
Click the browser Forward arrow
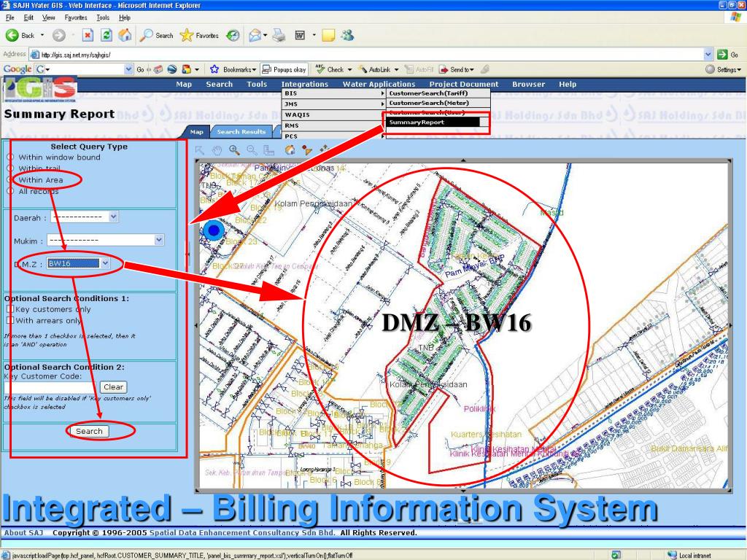58,35
